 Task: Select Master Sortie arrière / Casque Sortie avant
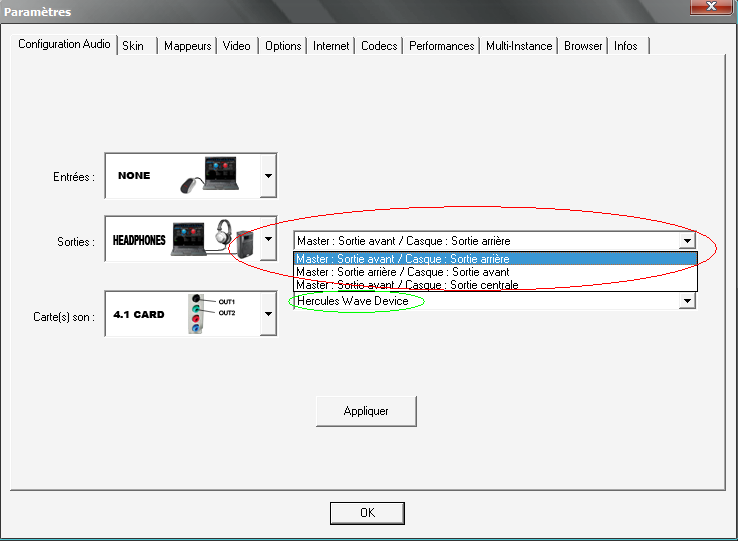coord(494,272)
